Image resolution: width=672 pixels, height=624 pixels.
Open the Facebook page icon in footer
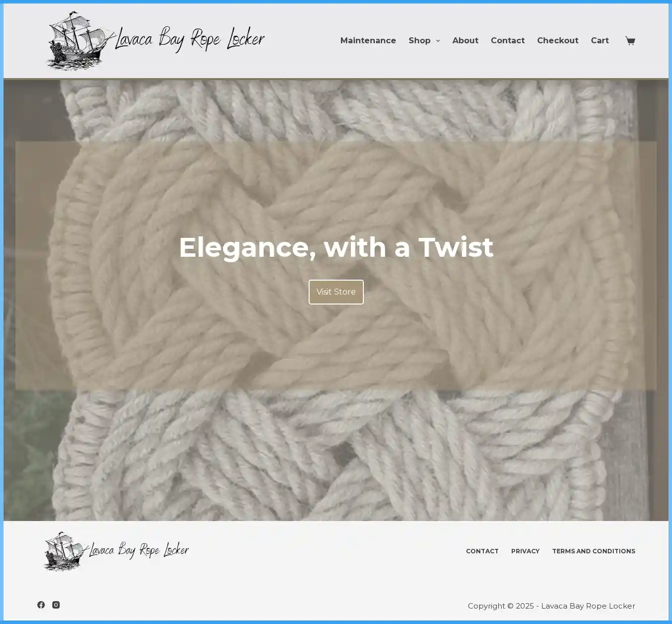[41, 605]
